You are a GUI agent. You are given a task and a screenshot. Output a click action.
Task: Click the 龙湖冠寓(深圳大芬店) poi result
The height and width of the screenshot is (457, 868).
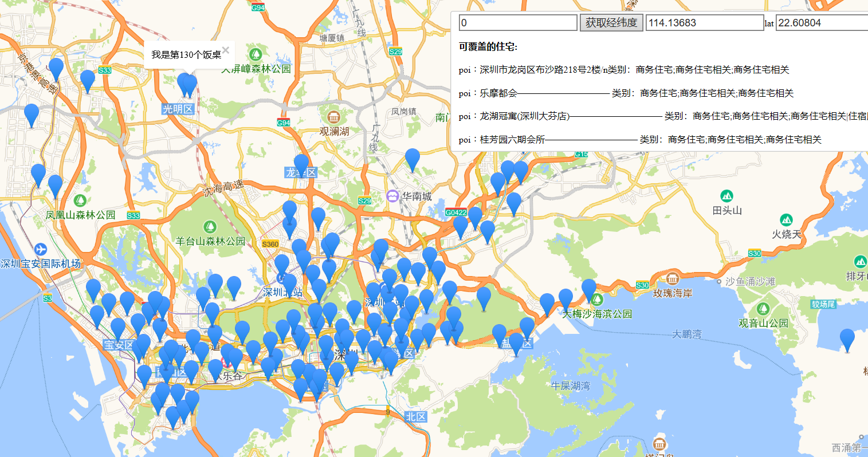pos(524,116)
